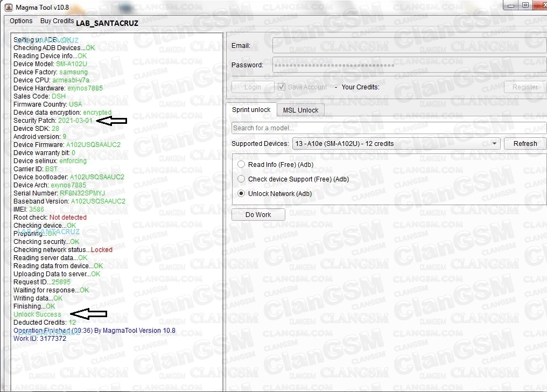Click Checking network status Locked line
The width and height of the screenshot is (547, 392).
(x=63, y=250)
